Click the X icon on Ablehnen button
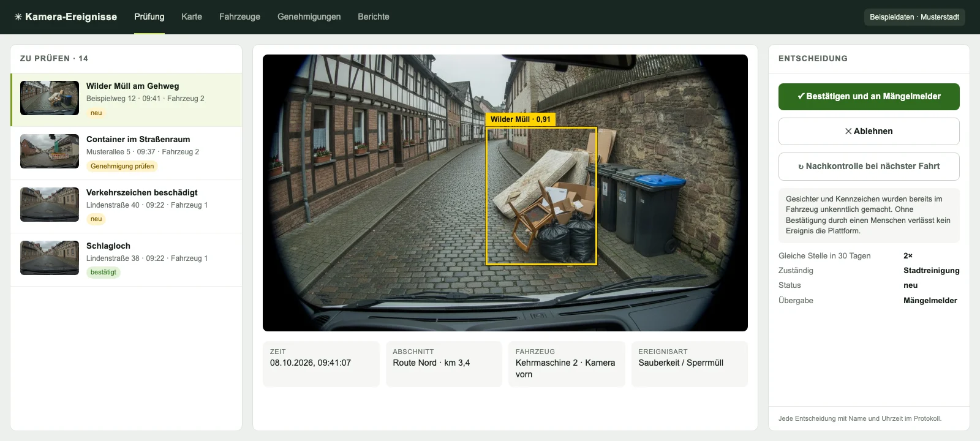Screen dimensions: 980x441 point(848,131)
